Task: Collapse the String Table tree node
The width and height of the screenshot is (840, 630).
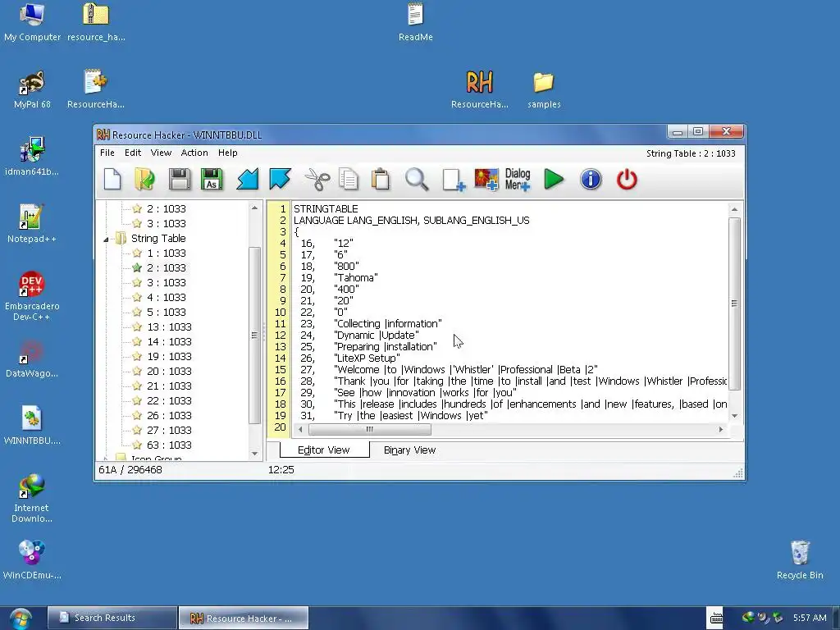Action: click(106, 239)
